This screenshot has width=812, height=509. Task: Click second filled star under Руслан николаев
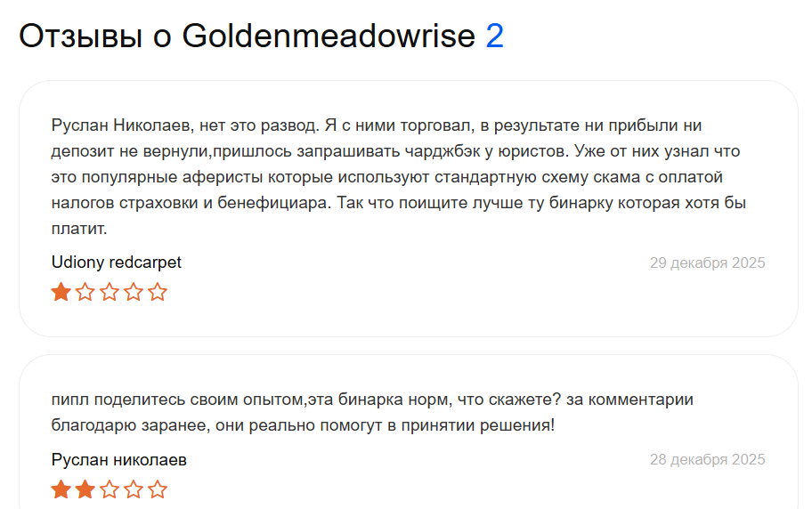[85, 489]
